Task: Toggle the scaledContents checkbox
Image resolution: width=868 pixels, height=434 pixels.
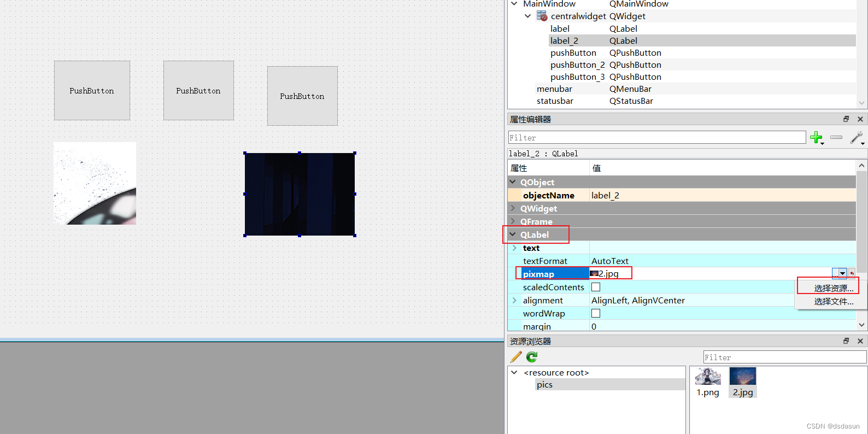Action: click(x=596, y=287)
